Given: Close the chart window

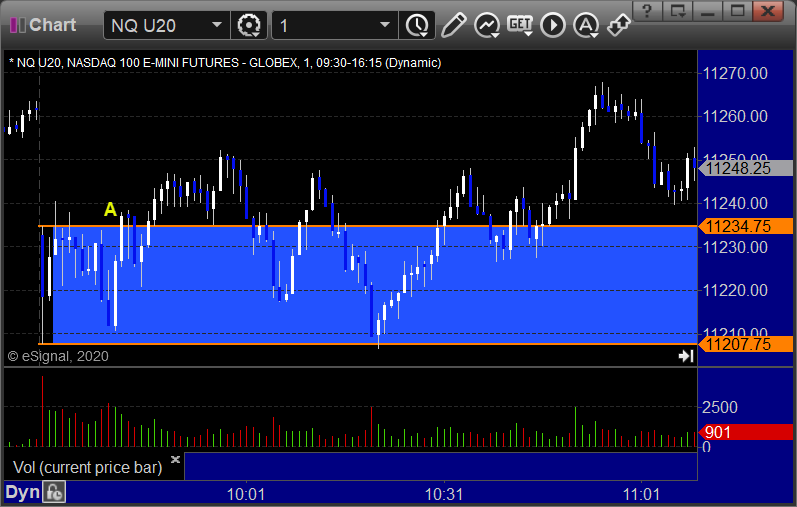Looking at the screenshot, I should [768, 11].
